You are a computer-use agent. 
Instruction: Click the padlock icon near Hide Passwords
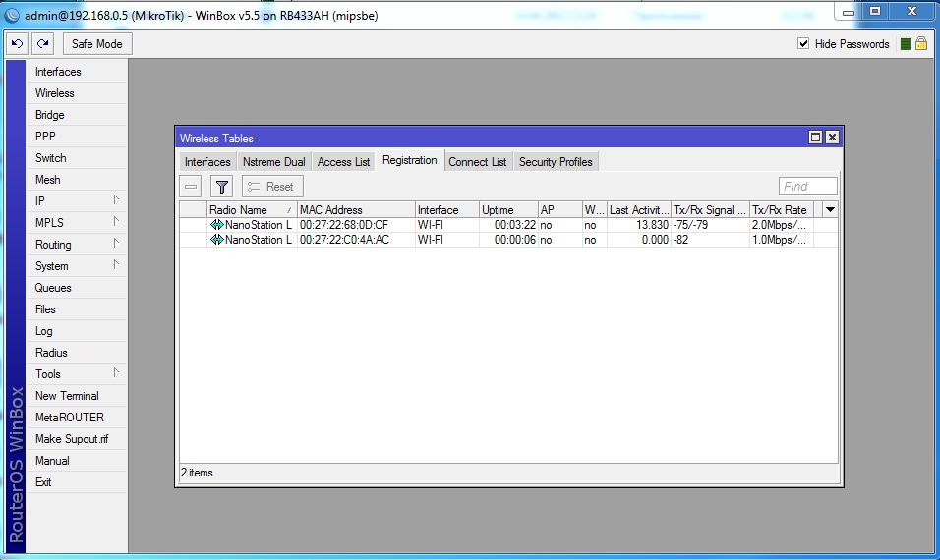tap(921, 44)
